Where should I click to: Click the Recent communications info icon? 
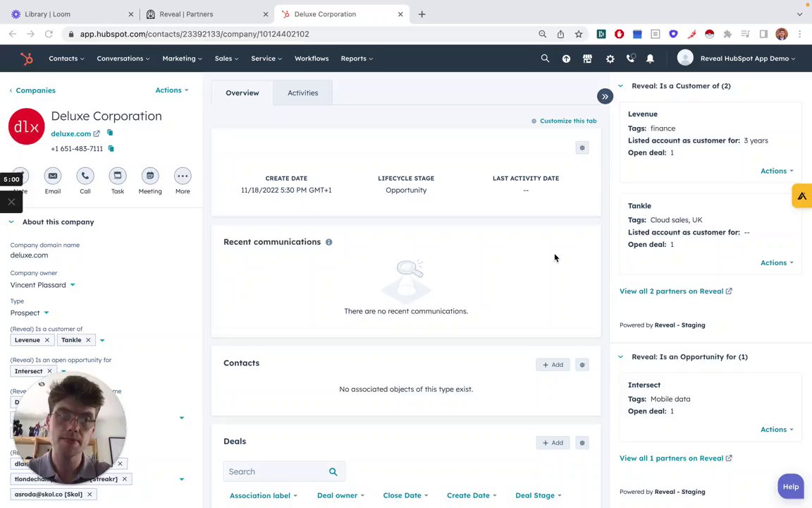click(329, 242)
